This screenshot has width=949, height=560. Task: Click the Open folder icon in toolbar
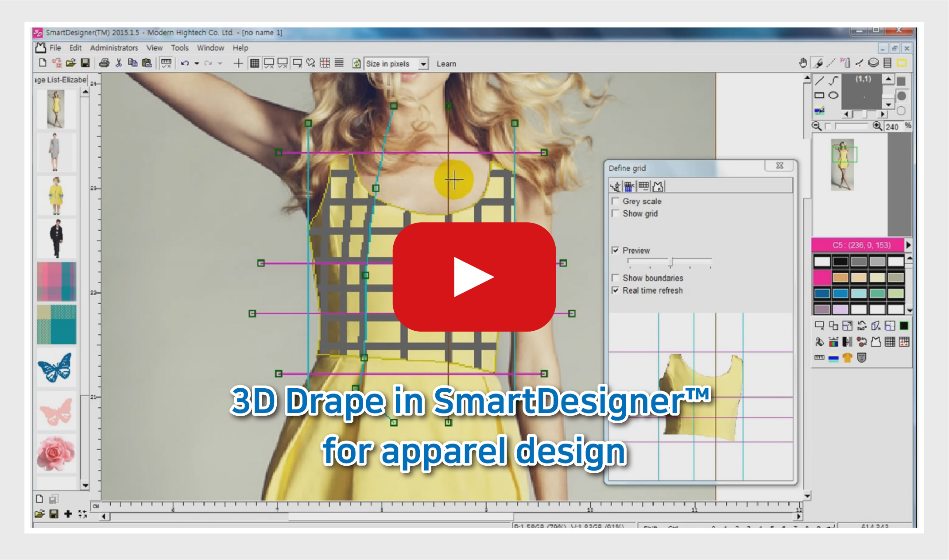(x=71, y=63)
